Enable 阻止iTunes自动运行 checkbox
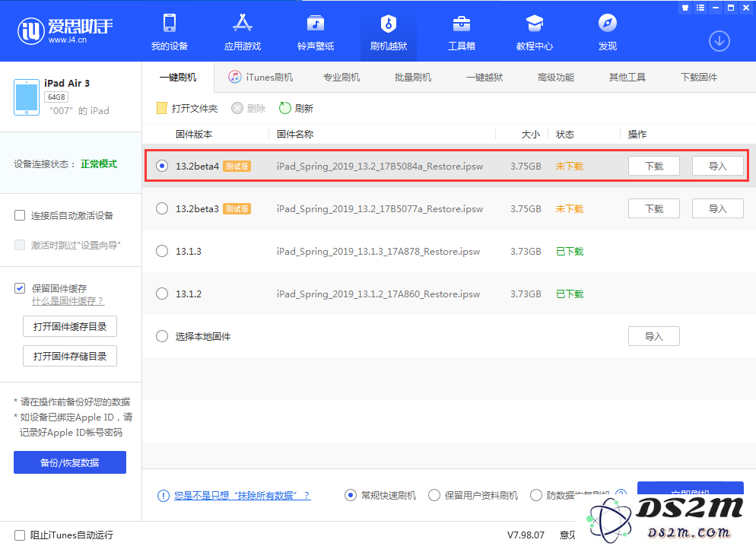The image size is (756, 546). tap(20, 535)
